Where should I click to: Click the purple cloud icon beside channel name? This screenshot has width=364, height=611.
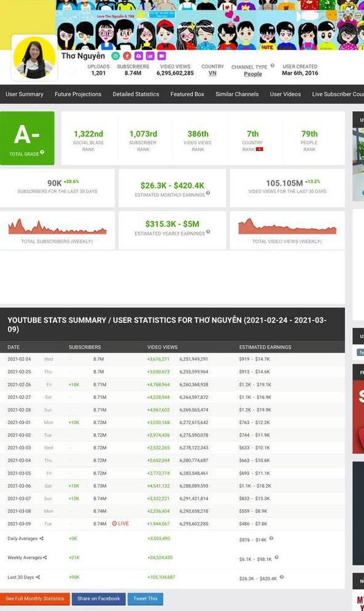(x=139, y=56)
